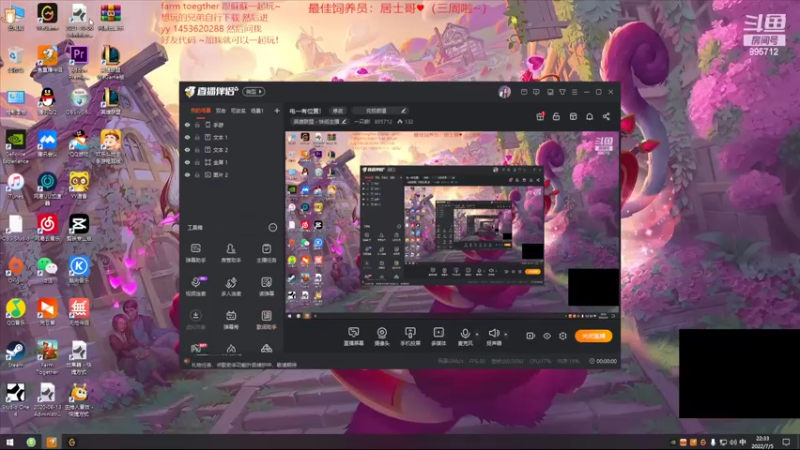Switch to the 场景1 scene tab
This screenshot has height=450, width=800.
tap(257, 111)
